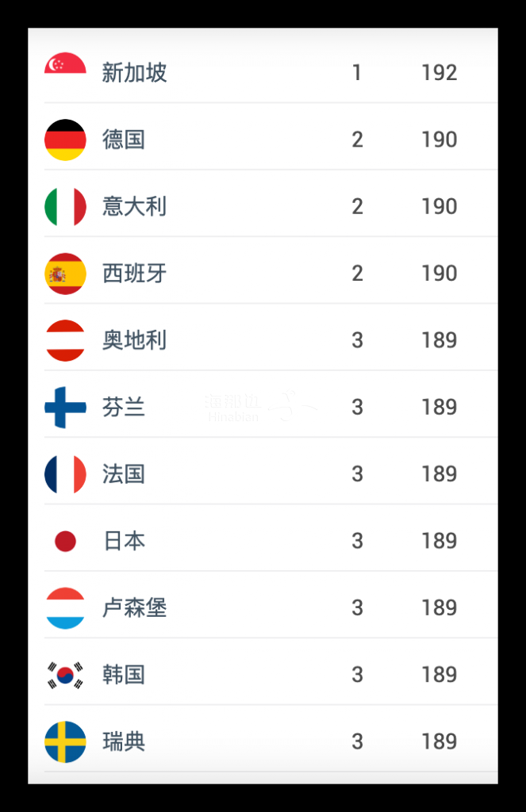526x812 pixels.
Task: Click the Italy flag icon
Action: (x=65, y=206)
